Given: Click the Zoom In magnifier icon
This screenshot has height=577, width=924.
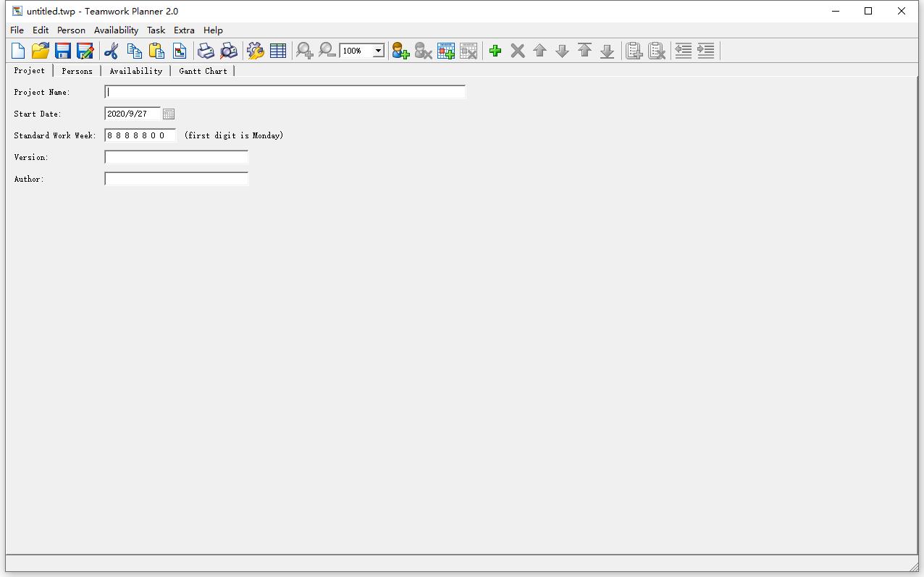Looking at the screenshot, I should coord(305,51).
